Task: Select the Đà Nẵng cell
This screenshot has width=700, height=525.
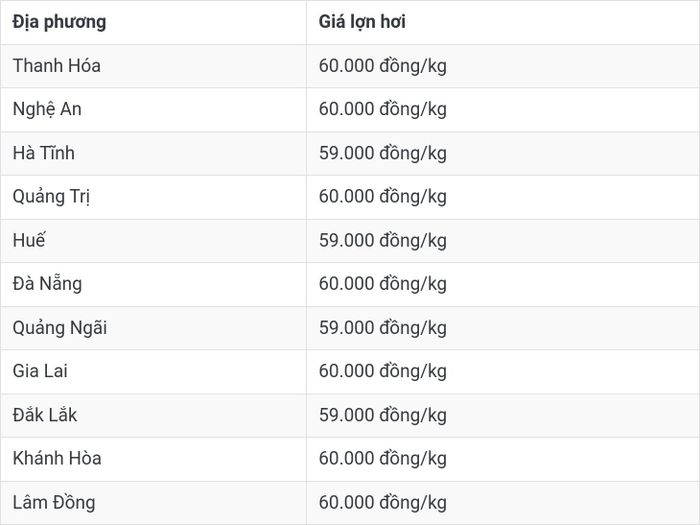Action: click(153, 284)
